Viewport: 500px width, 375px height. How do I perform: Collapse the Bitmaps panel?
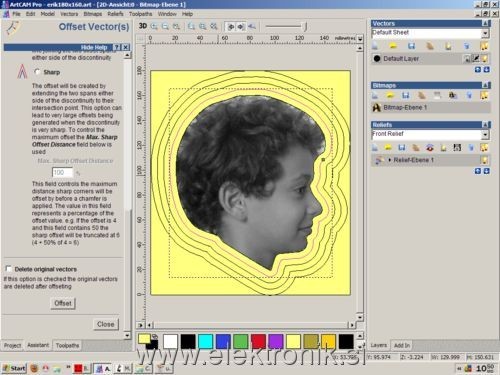pos(486,85)
